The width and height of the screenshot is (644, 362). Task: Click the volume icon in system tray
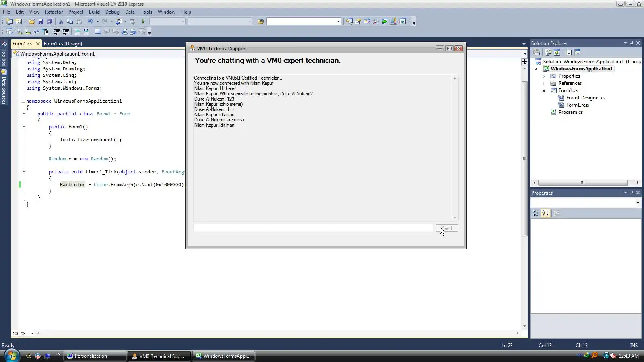tap(613, 356)
